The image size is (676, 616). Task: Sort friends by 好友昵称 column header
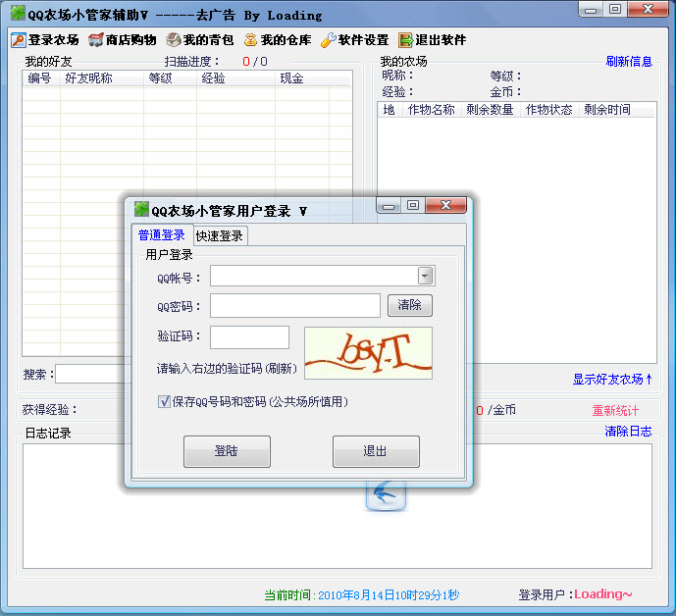click(x=102, y=78)
